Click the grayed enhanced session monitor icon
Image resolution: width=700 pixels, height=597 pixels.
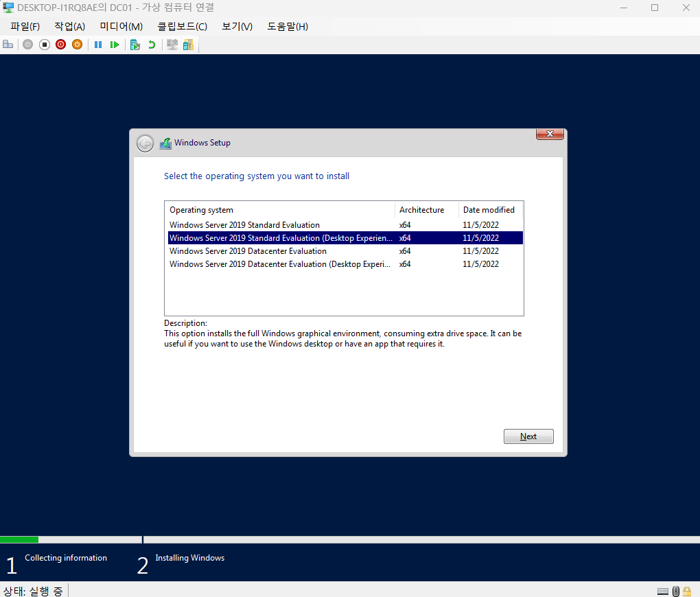[x=172, y=44]
